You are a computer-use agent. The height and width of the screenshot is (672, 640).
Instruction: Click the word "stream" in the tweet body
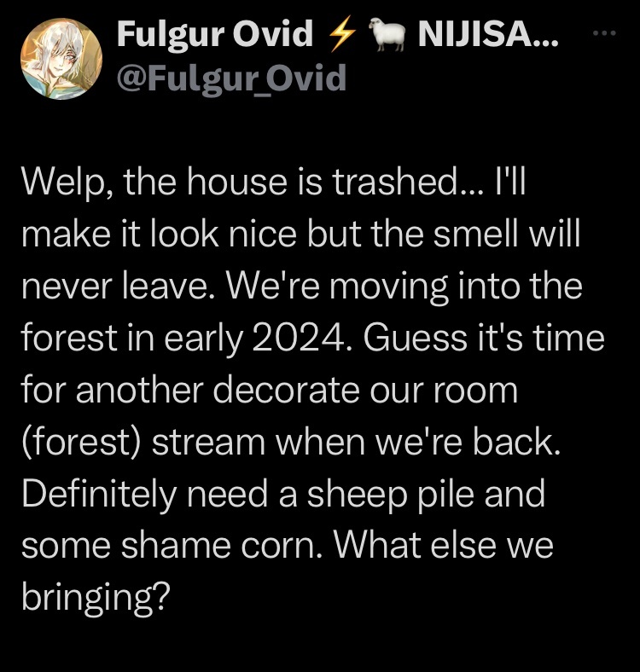click(209, 443)
